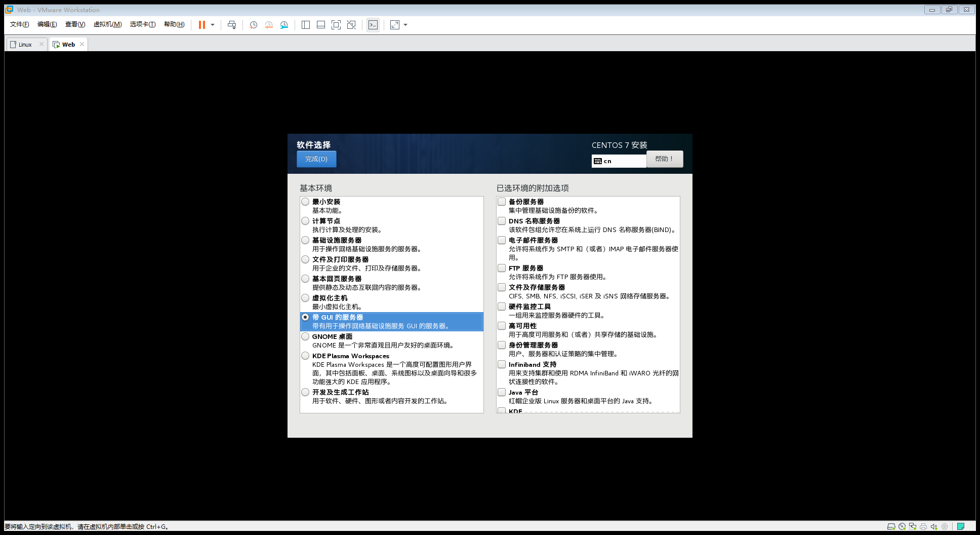Pause the virtual machine with the orange pause icon
This screenshot has width=980, height=535.
tap(202, 25)
